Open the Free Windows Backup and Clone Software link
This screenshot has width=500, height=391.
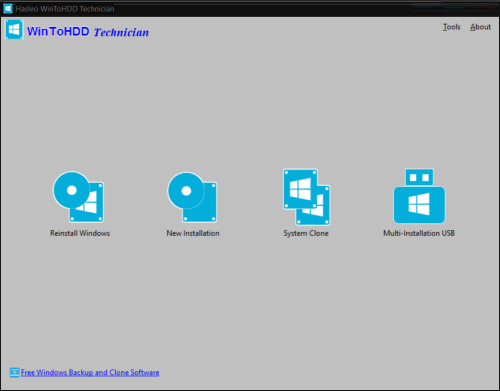pos(90,372)
